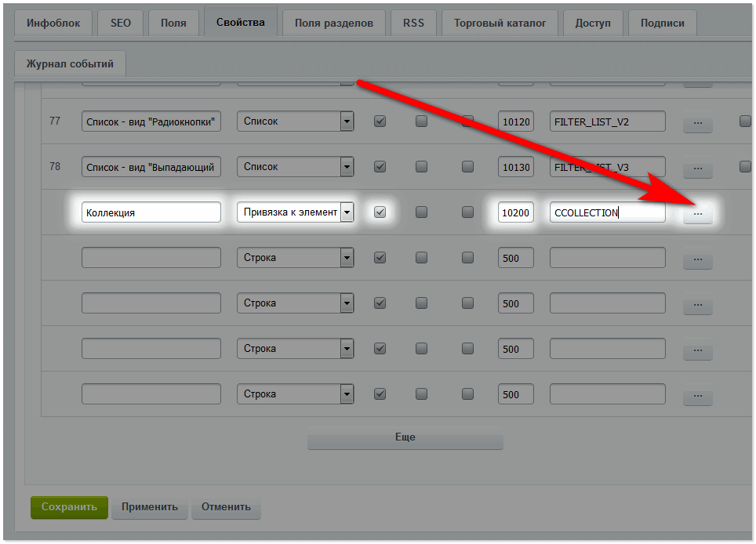Open the RSS tab
The width and height of the screenshot is (756, 544).
413,24
